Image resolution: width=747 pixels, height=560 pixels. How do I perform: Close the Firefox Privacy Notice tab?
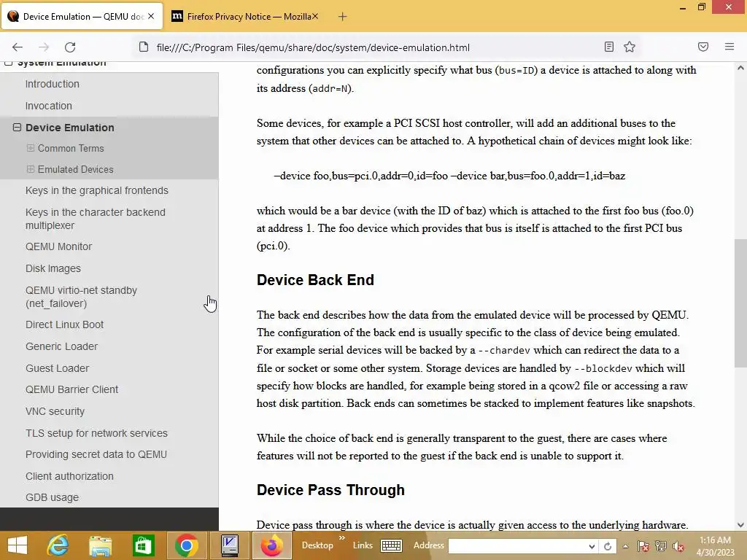pos(315,16)
